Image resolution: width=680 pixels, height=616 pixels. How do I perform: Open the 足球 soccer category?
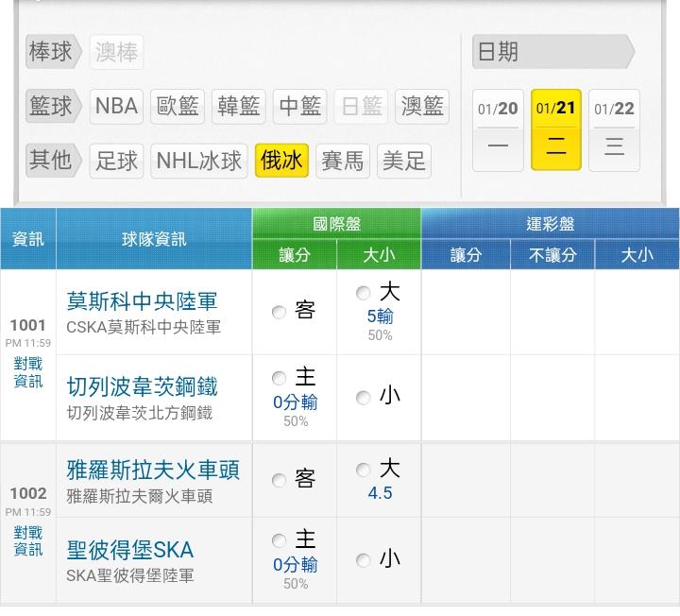tap(117, 161)
